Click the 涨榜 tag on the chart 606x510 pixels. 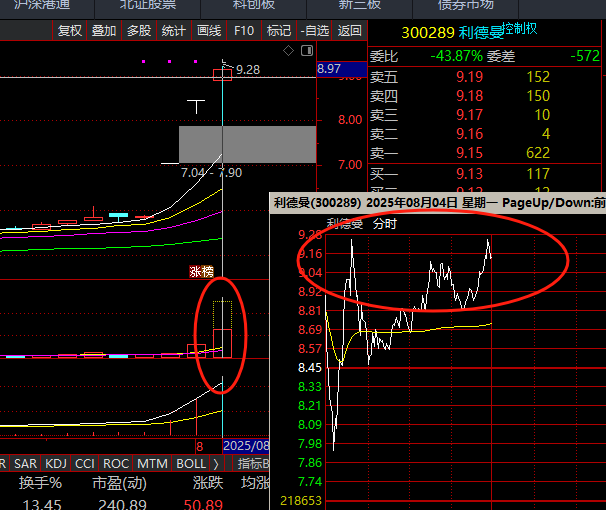point(201,272)
